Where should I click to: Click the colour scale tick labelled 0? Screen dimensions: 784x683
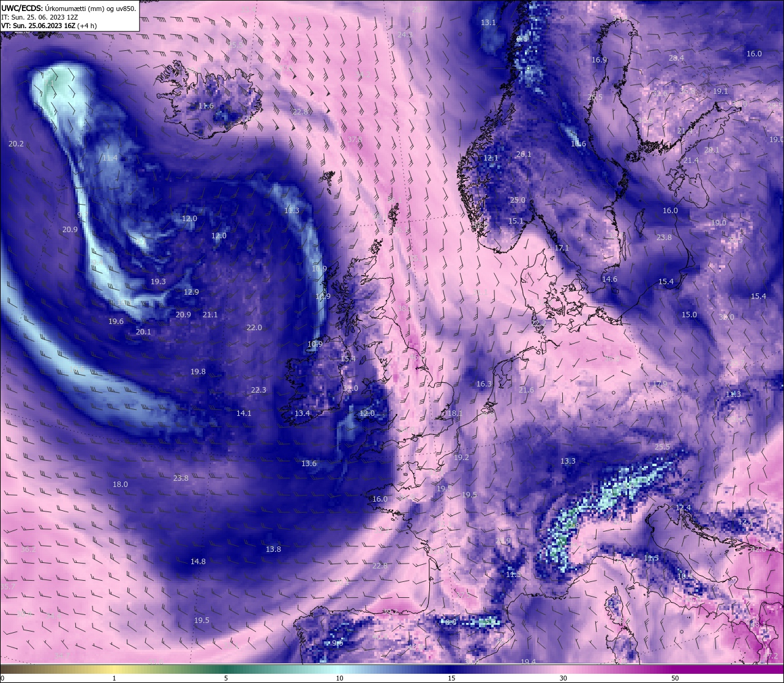click(2, 678)
